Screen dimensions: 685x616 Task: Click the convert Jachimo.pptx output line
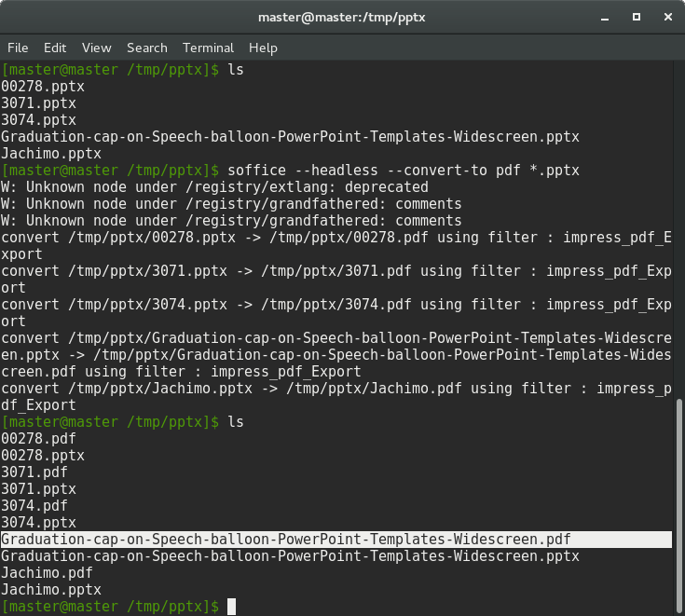[336, 397]
